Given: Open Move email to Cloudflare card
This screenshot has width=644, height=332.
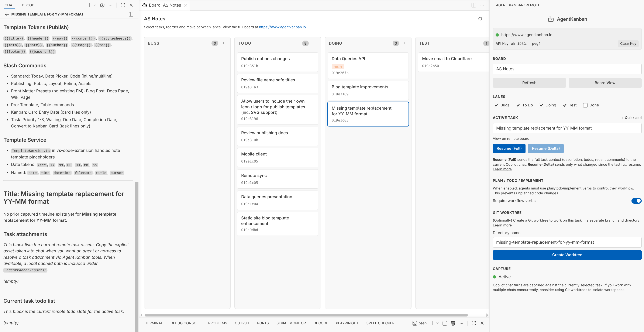Looking at the screenshot, I should pyautogui.click(x=454, y=62).
